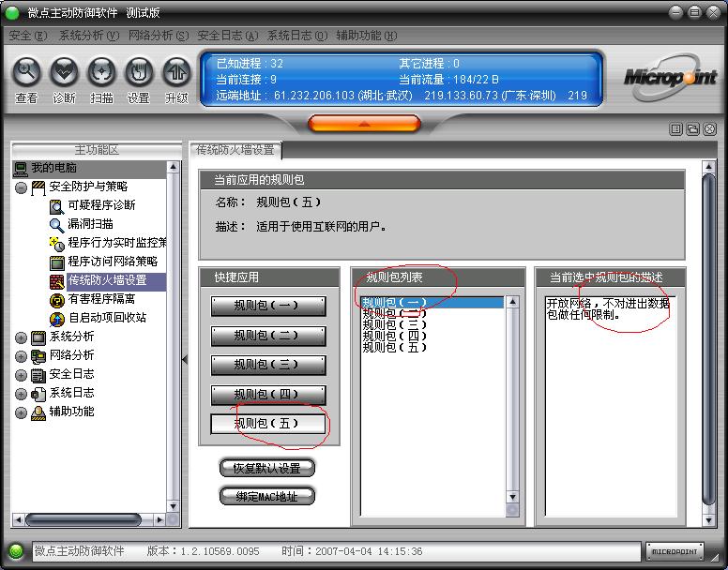The width and height of the screenshot is (728, 570).
Task: Apply quick rule button 规则包（三）
Action: click(268, 366)
